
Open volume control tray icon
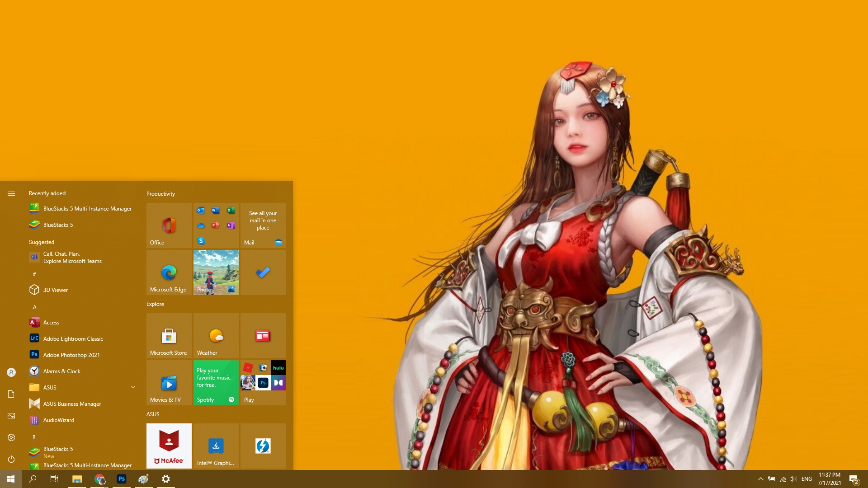pyautogui.click(x=793, y=479)
